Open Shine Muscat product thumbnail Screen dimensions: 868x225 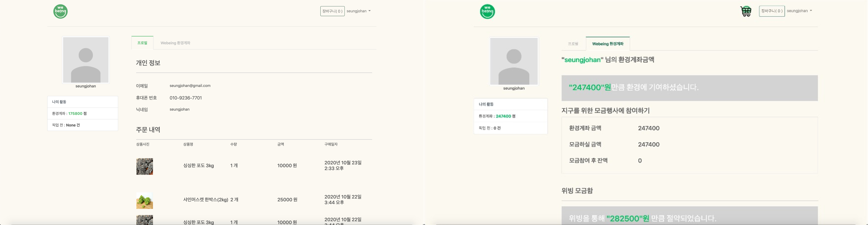144,201
